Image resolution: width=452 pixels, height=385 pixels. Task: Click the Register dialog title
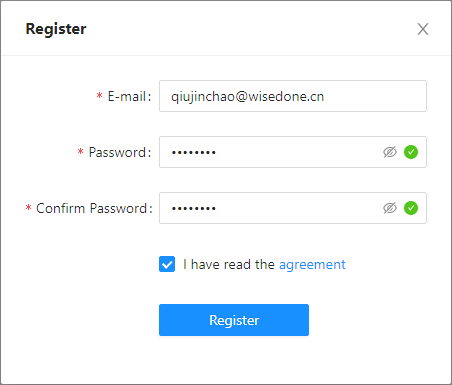56,29
